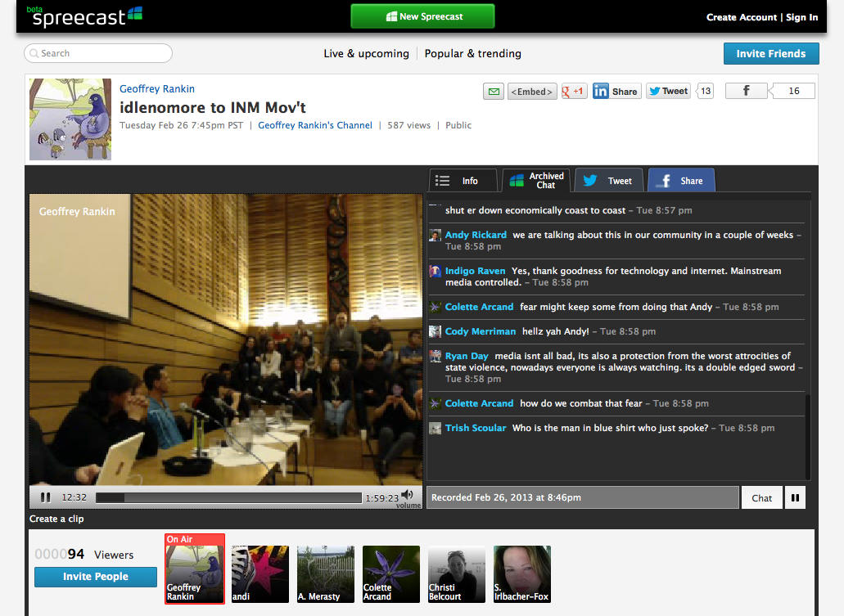Image resolution: width=844 pixels, height=616 pixels.
Task: Open the Create Account link
Action: [741, 17]
